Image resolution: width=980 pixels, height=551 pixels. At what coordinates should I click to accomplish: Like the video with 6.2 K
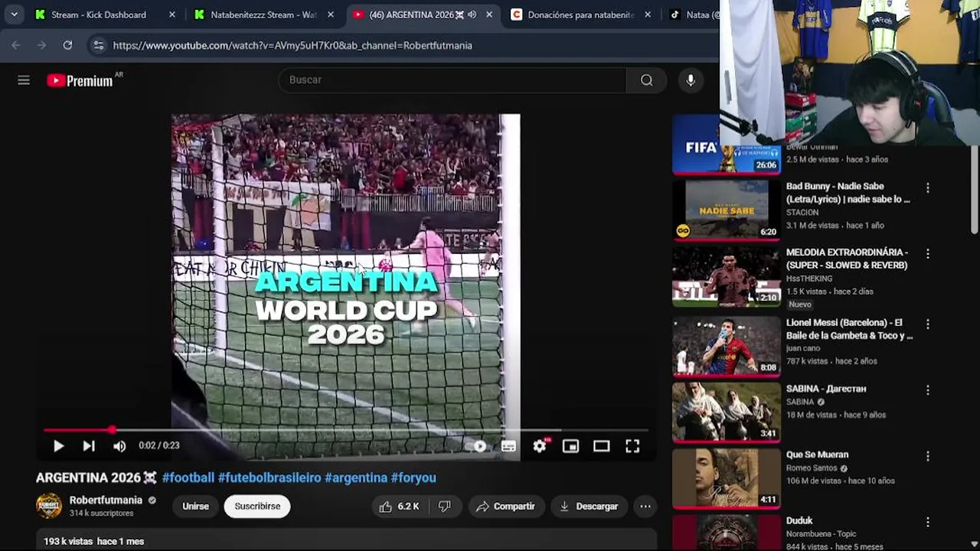click(x=400, y=507)
